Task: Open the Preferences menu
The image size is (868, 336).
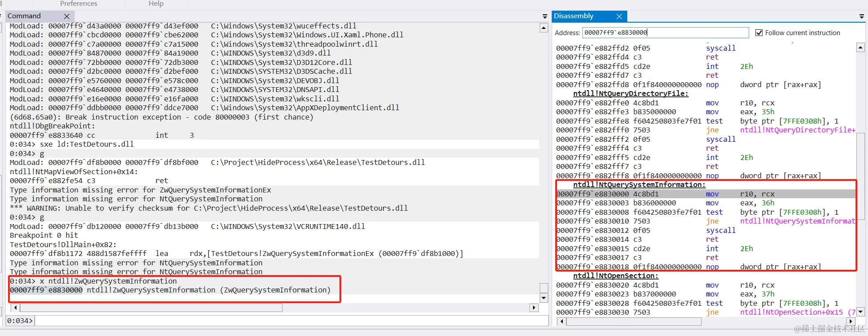Action: [79, 4]
